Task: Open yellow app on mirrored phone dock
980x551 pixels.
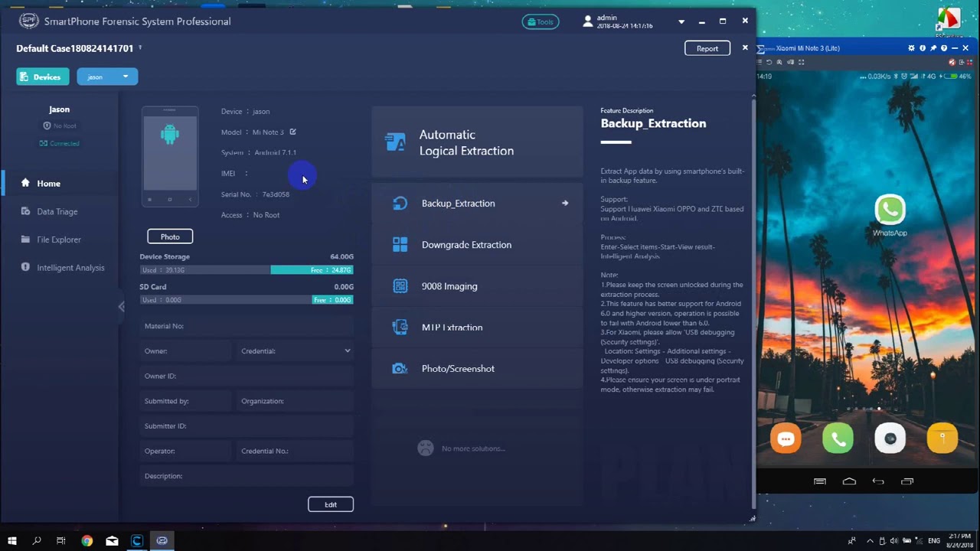Action: [942, 439]
